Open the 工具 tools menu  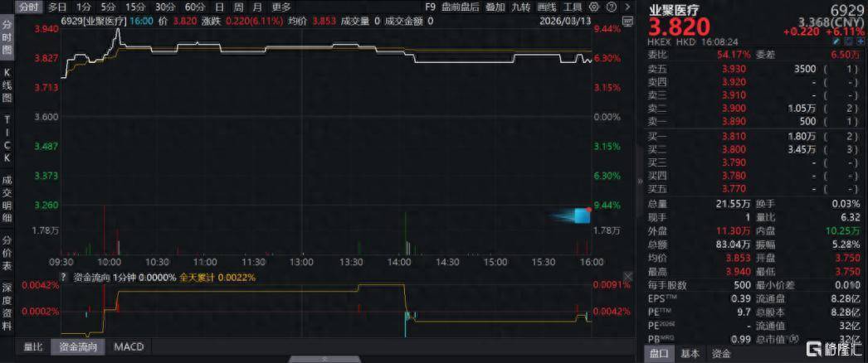(x=572, y=6)
